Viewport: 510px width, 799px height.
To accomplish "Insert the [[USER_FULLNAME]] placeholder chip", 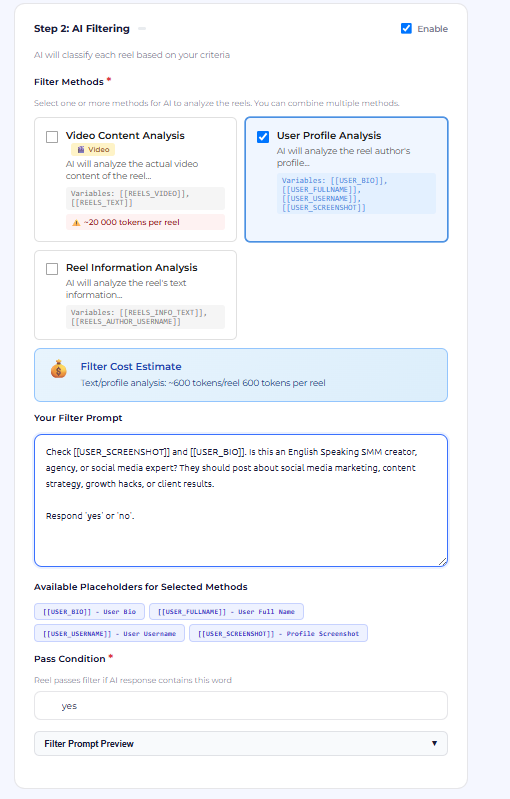I will [x=226, y=611].
